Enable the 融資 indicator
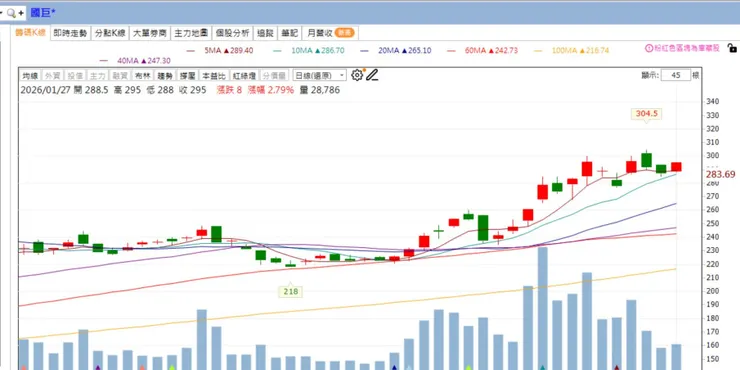 (x=120, y=76)
